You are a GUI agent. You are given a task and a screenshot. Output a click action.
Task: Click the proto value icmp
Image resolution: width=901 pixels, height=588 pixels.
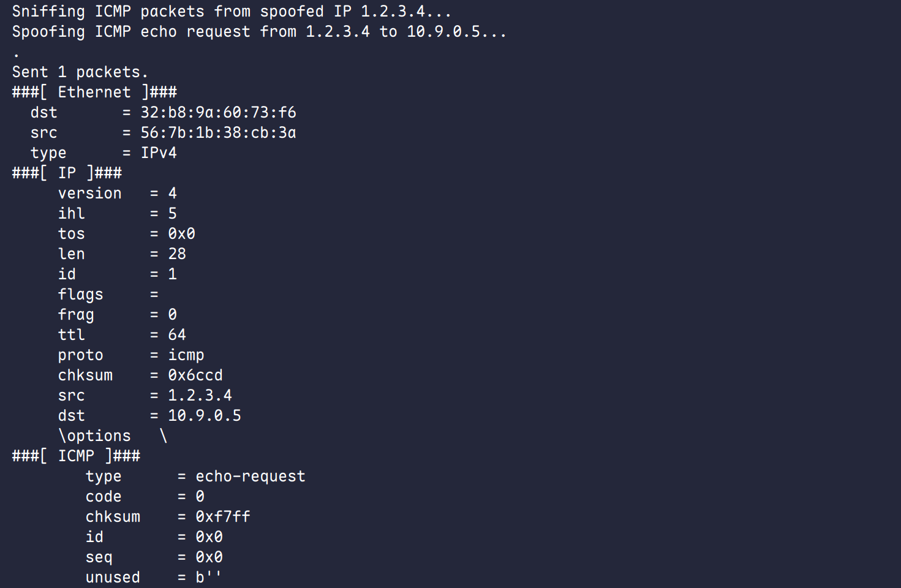click(x=186, y=355)
